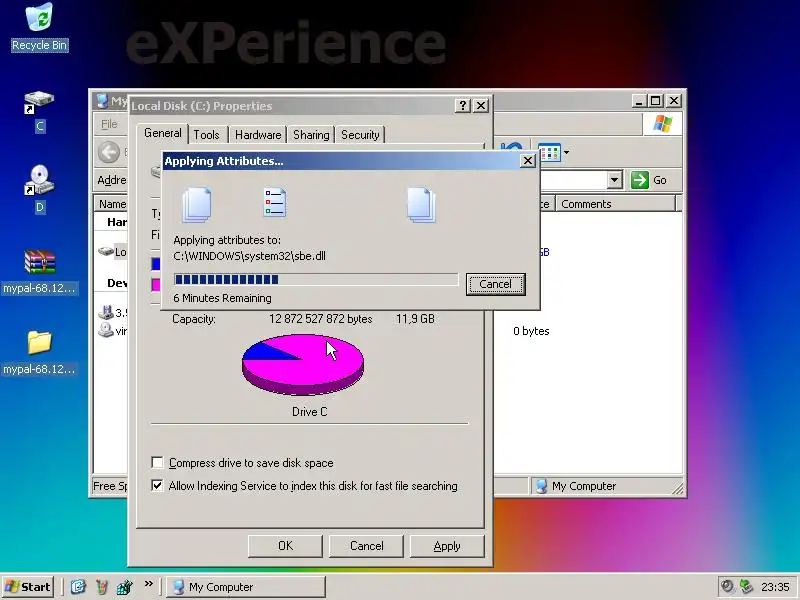This screenshot has height=600, width=800.
Task: Select the 3.5 floppy drive icon
Action: tap(106, 312)
